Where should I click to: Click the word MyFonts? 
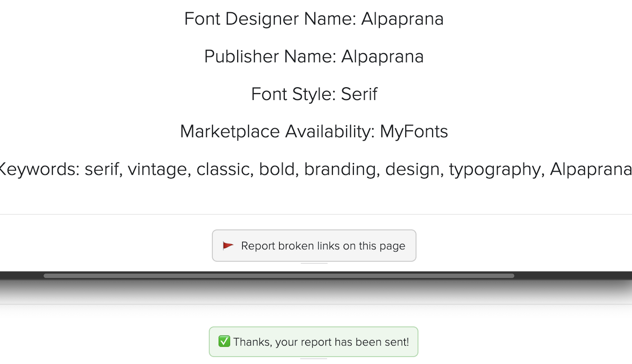pyautogui.click(x=414, y=131)
